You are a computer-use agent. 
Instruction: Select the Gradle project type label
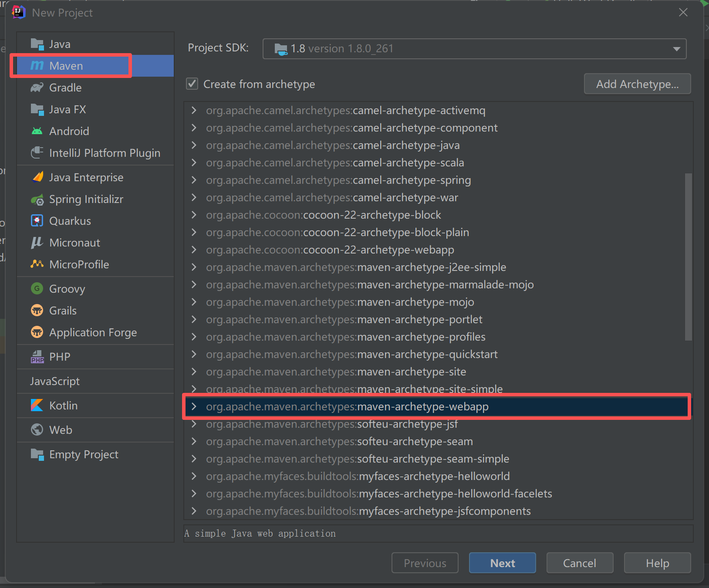click(x=65, y=88)
